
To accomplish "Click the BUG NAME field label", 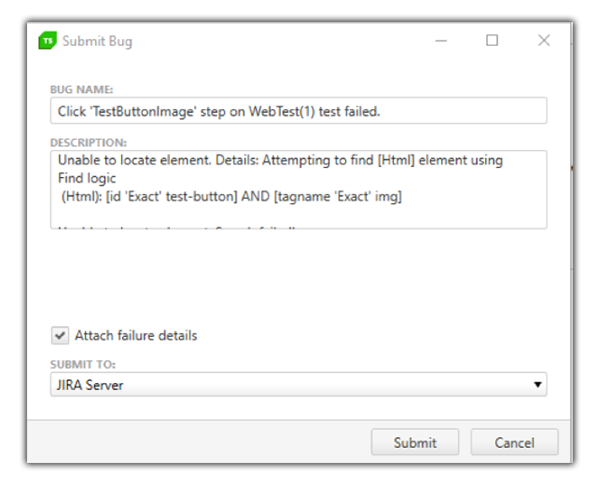I will (82, 90).
